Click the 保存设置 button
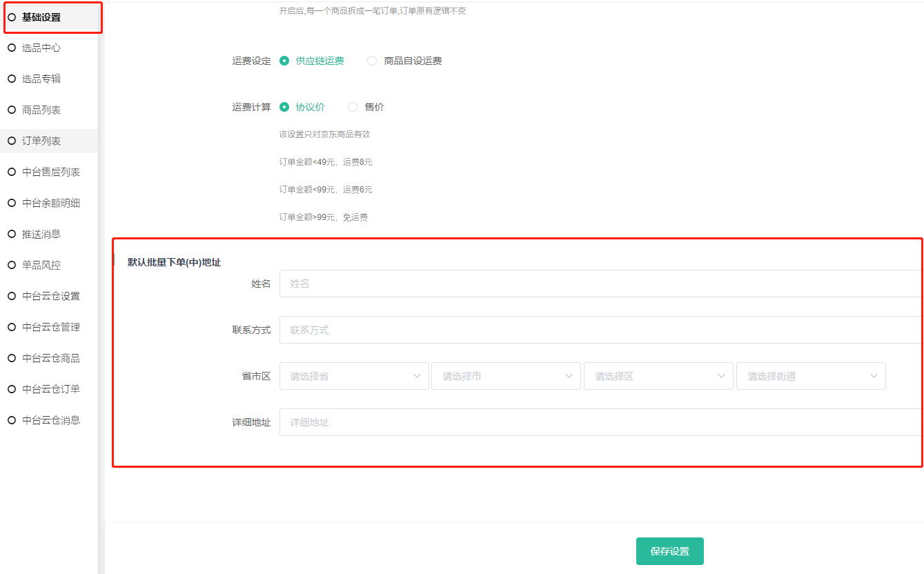Image resolution: width=924 pixels, height=574 pixels. (x=669, y=551)
